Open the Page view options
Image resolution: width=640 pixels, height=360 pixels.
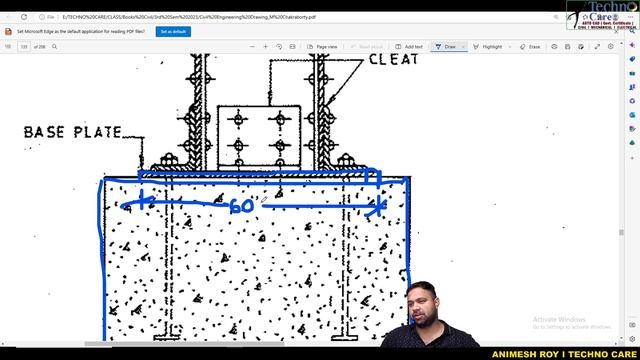pyautogui.click(x=322, y=47)
